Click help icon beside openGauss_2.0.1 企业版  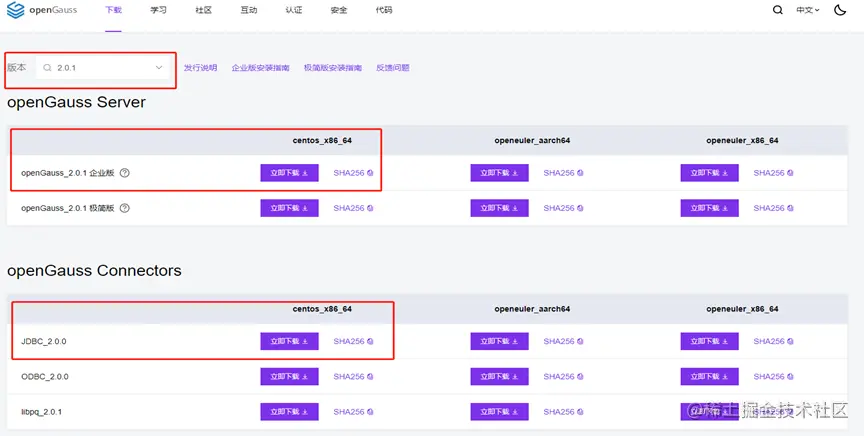[125, 173]
